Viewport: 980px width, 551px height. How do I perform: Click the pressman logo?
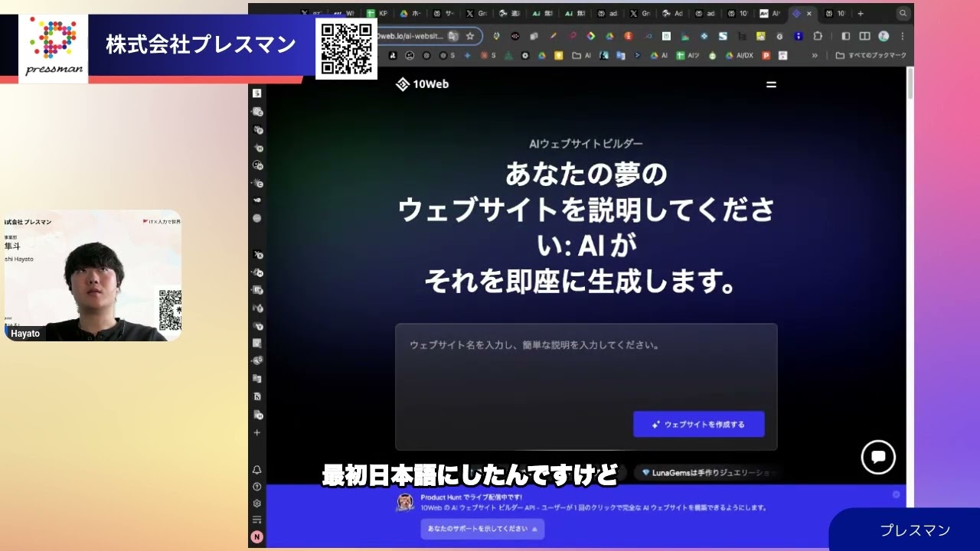[53, 47]
